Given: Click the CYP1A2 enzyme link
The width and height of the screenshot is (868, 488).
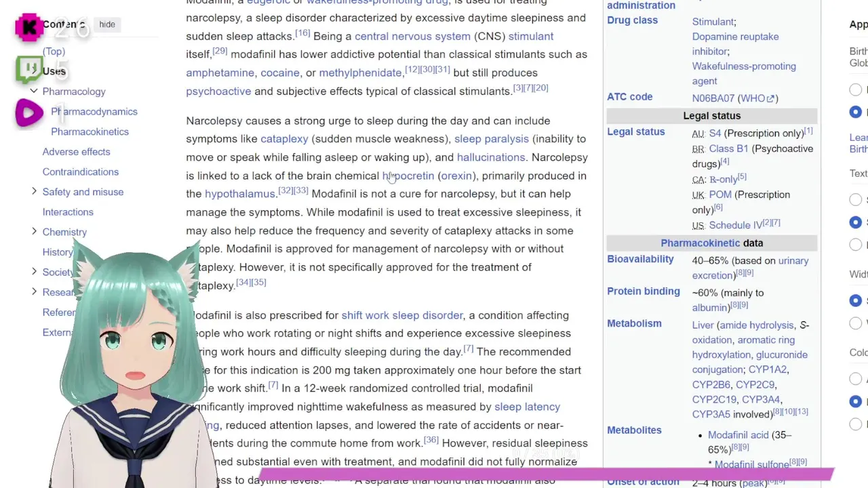Looking at the screenshot, I should (768, 370).
